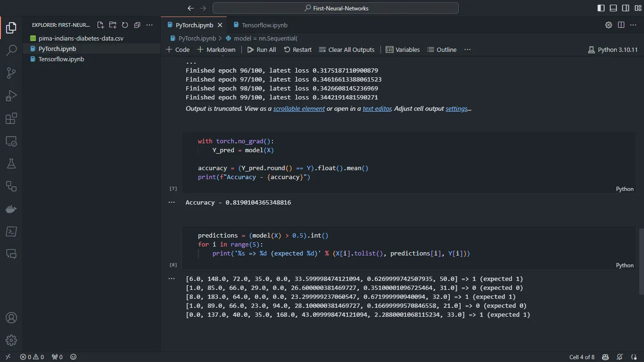This screenshot has width=644, height=362.
Task: Open the Accounts menu icon
Action: 11,318
